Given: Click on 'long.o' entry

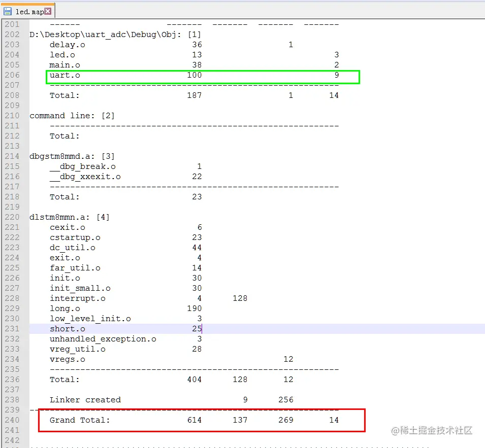Looking at the screenshot, I should coord(64,308).
